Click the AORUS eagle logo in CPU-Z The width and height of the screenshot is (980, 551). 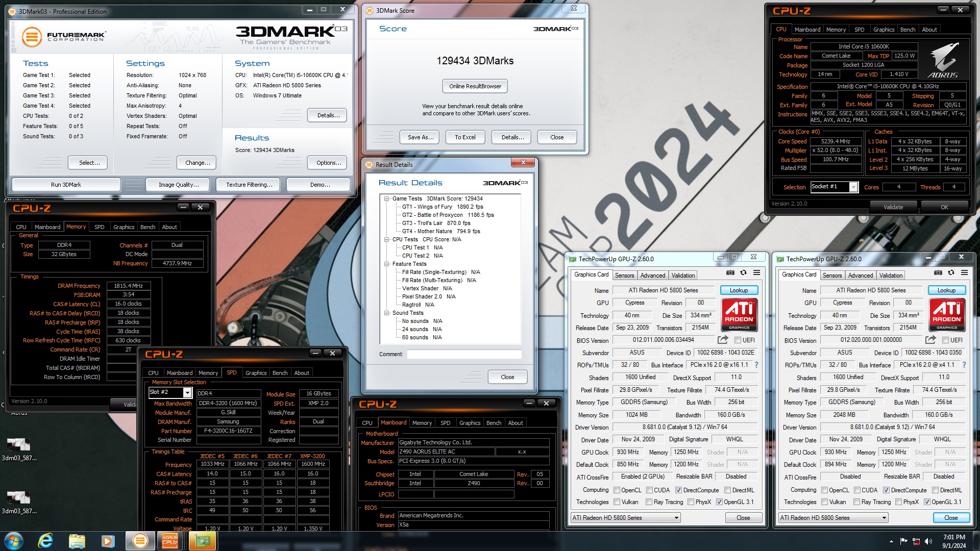[x=943, y=60]
